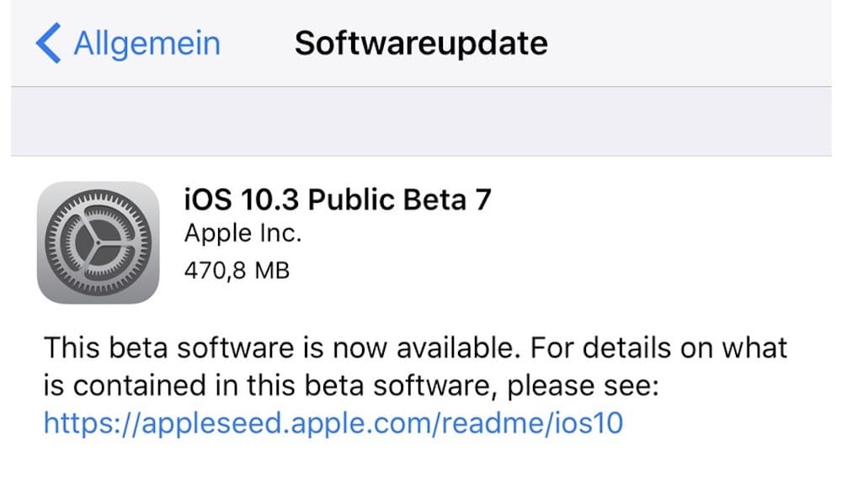Image resolution: width=842 pixels, height=504 pixels.
Task: Tap the 'This beta software is now available' sentence
Action: pos(282,347)
